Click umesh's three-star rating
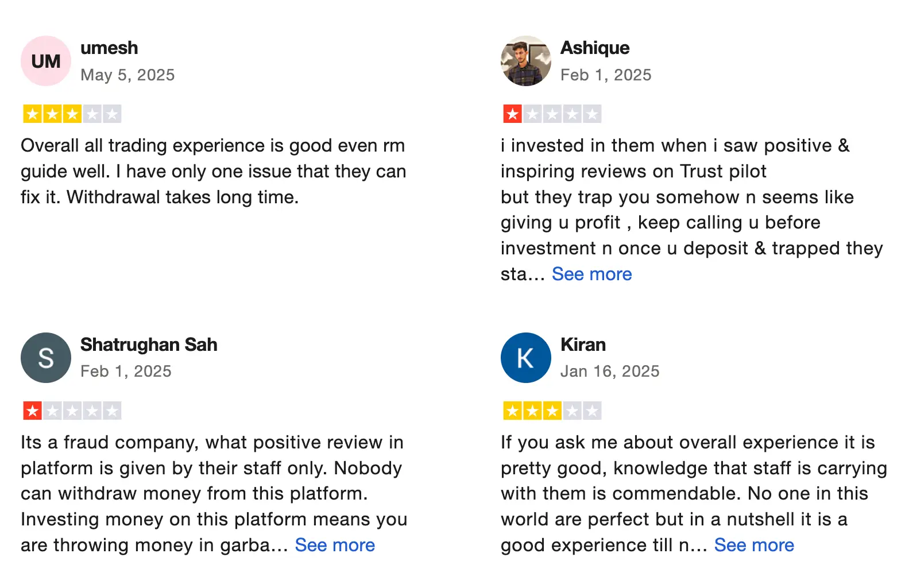This screenshot has height=588, width=905. pyautogui.click(x=72, y=114)
